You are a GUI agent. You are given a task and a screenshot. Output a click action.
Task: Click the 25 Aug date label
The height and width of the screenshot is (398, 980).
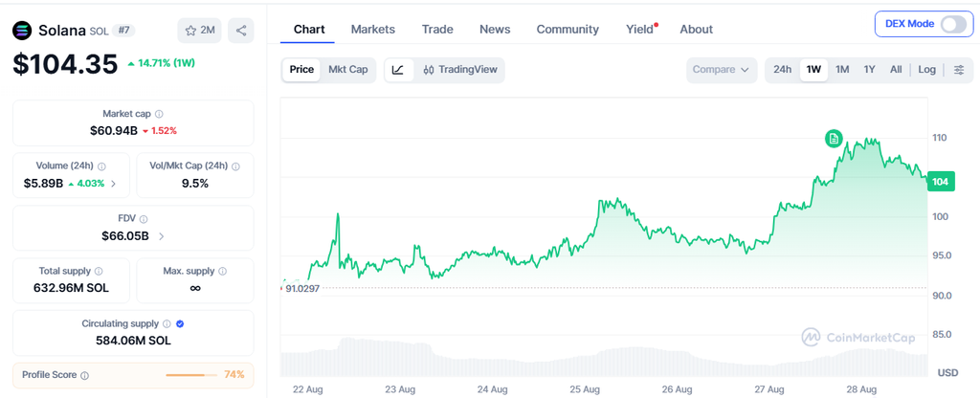(x=585, y=389)
